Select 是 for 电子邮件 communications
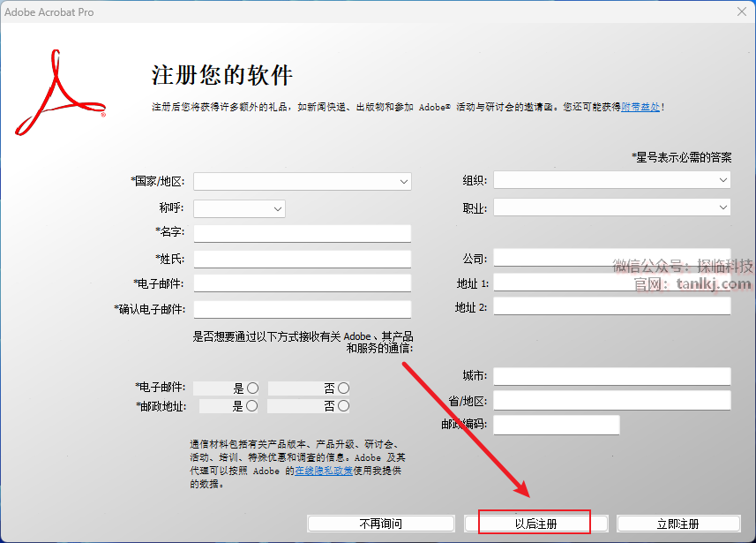The height and width of the screenshot is (543, 756). tap(252, 388)
